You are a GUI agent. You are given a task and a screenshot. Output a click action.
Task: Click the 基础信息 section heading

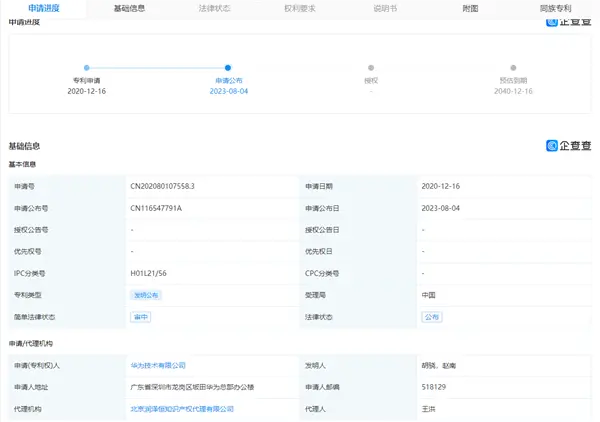24,146
